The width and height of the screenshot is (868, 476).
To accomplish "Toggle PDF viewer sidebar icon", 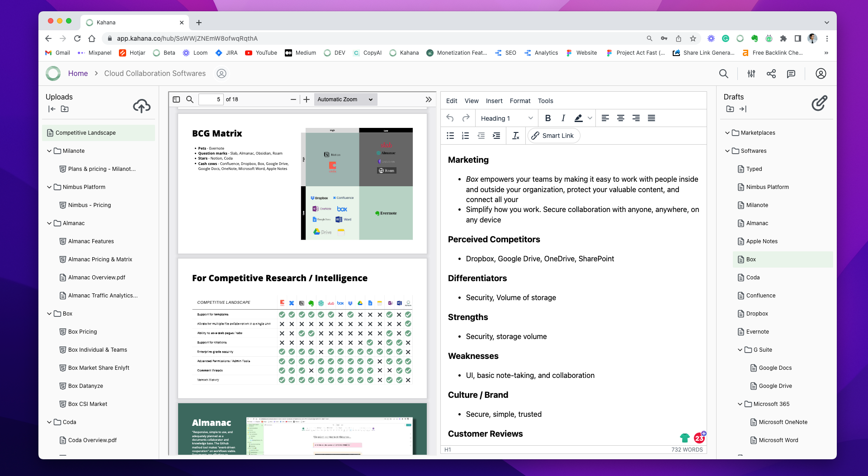I will click(176, 99).
